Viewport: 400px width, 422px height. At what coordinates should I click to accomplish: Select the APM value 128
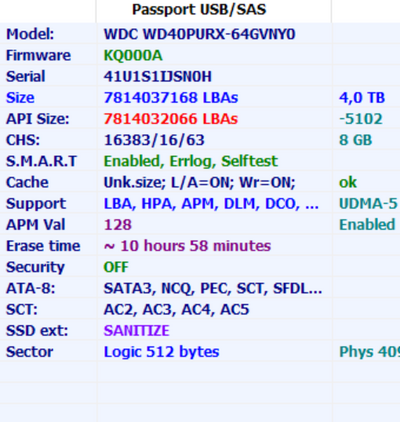coord(118,225)
